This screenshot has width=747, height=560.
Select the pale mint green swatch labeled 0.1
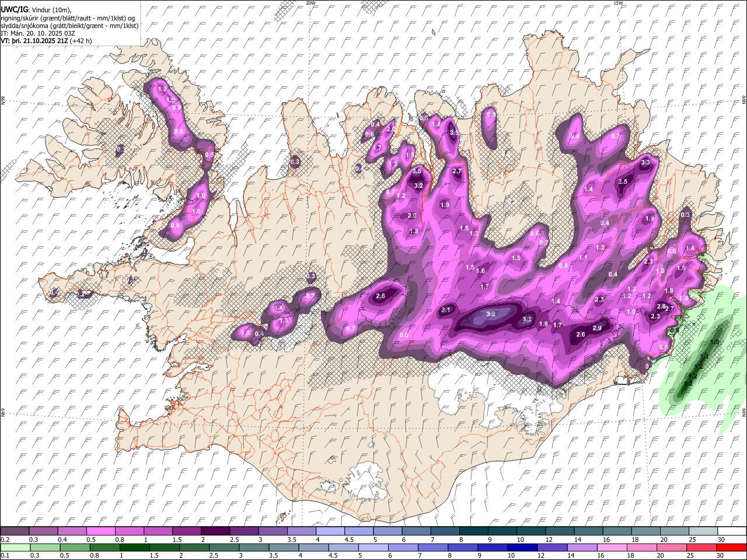(16, 547)
